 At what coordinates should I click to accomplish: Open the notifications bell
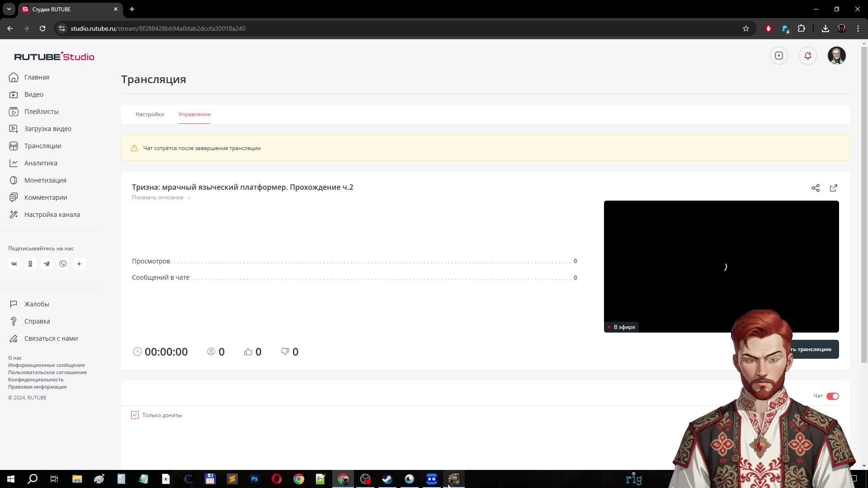[807, 56]
